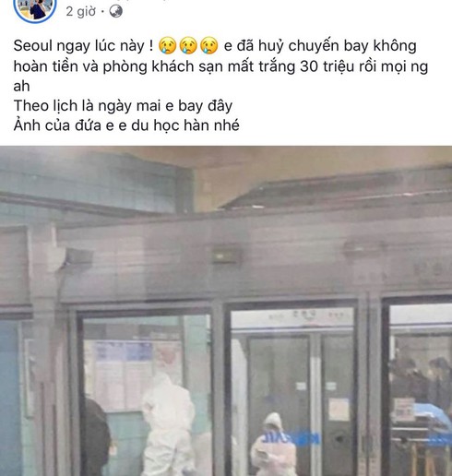Open the attached subway station photo

(x=226, y=311)
